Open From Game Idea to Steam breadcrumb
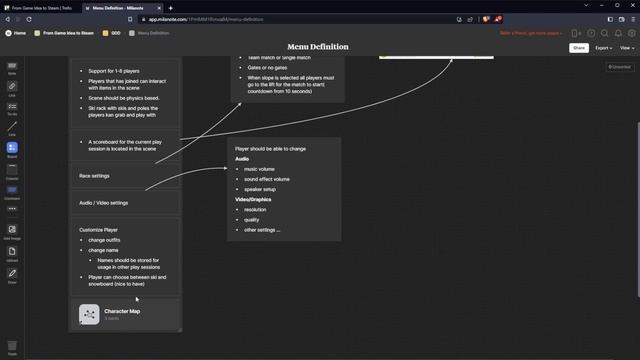 64,33
